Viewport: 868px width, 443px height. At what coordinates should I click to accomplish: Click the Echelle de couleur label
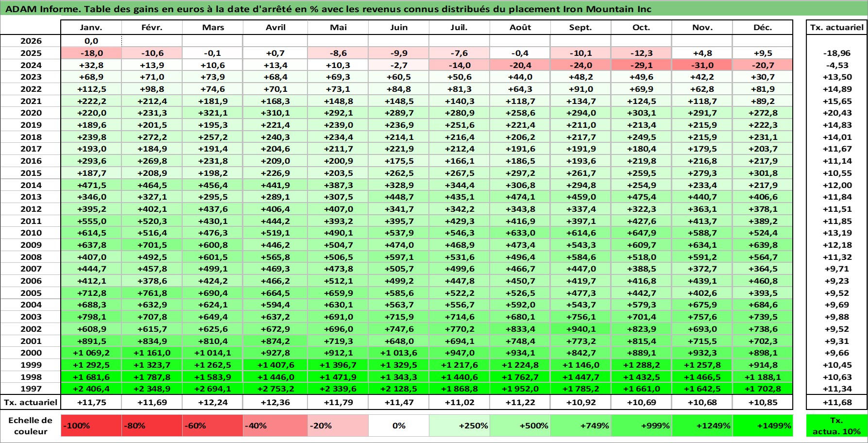31,426
